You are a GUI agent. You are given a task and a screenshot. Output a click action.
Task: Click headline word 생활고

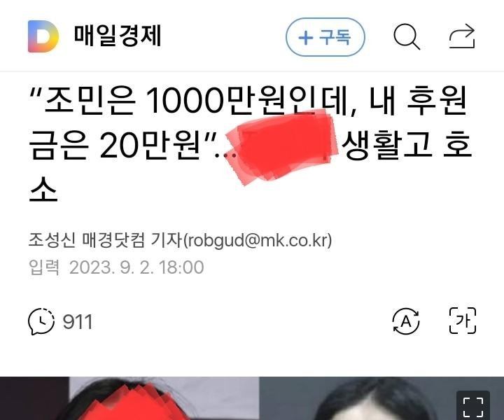pyautogui.click(x=386, y=145)
